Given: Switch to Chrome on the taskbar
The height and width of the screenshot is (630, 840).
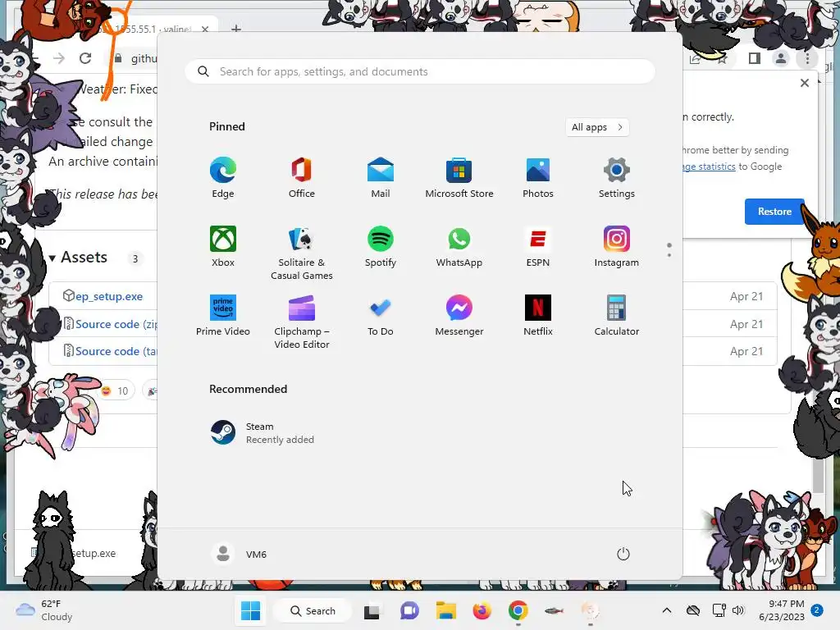Looking at the screenshot, I should (x=518, y=610).
